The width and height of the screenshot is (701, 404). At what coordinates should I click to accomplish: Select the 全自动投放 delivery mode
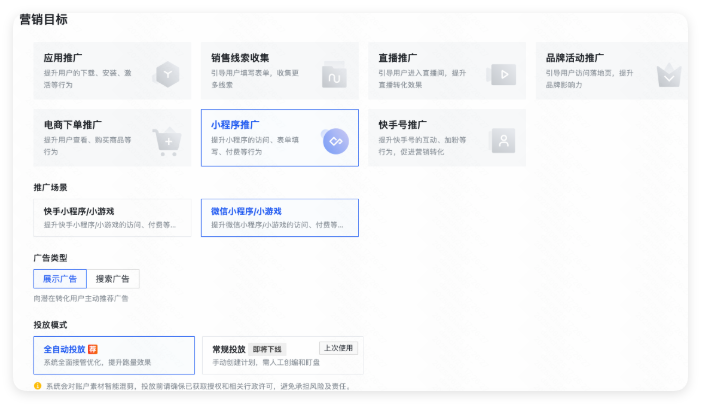(114, 355)
